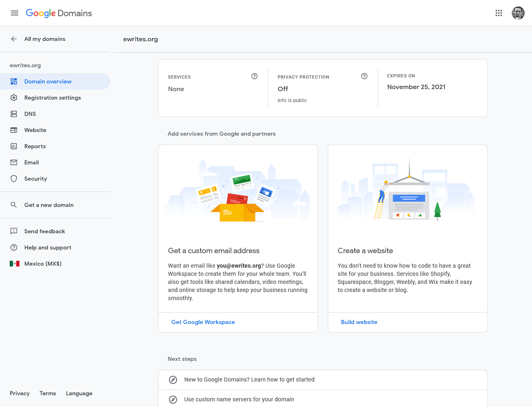Open New to Google Domains getting started

323,380
